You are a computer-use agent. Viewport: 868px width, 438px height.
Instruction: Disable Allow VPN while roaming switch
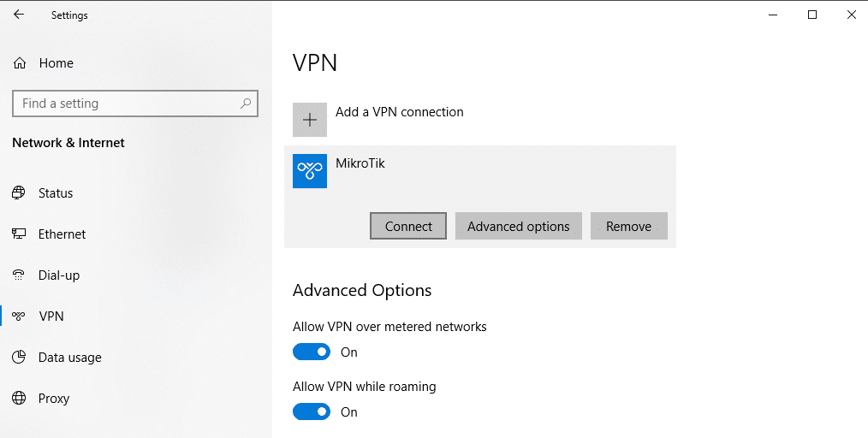312,412
